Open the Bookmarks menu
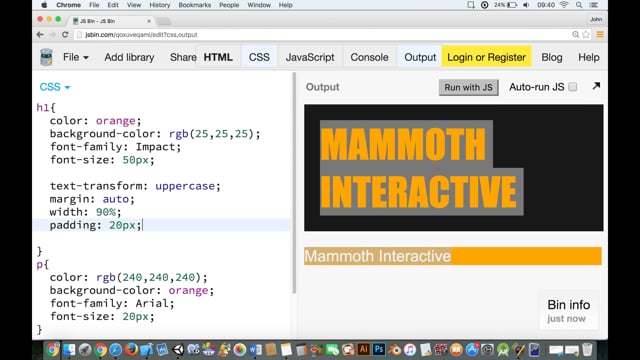The height and width of the screenshot is (360, 640). (x=195, y=5)
